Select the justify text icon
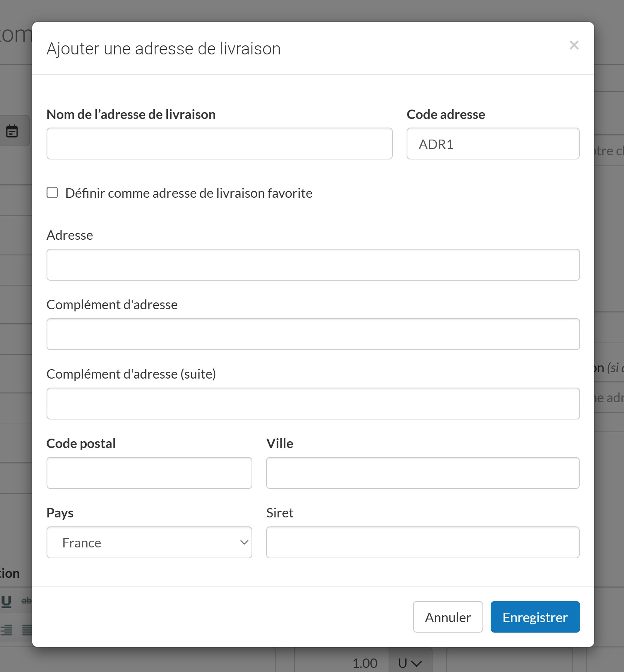The width and height of the screenshot is (624, 672). click(x=27, y=630)
